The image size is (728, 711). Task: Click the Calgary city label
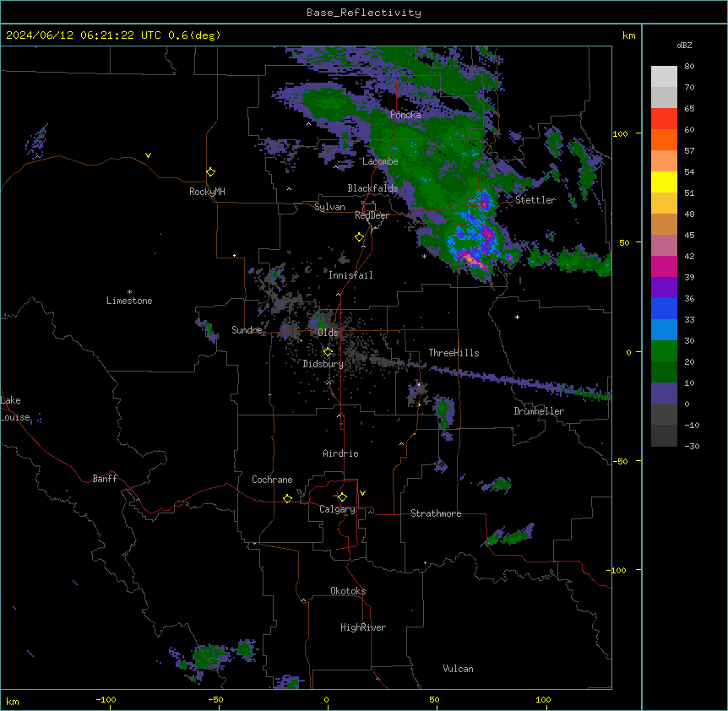[x=337, y=509]
